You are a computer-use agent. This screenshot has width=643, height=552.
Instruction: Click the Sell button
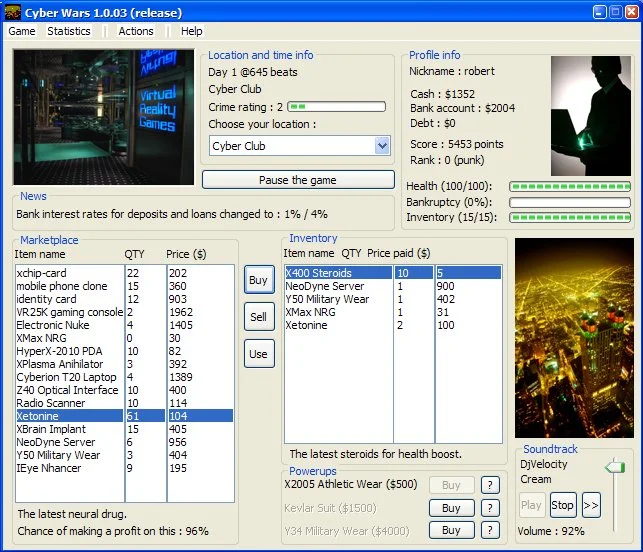click(259, 317)
